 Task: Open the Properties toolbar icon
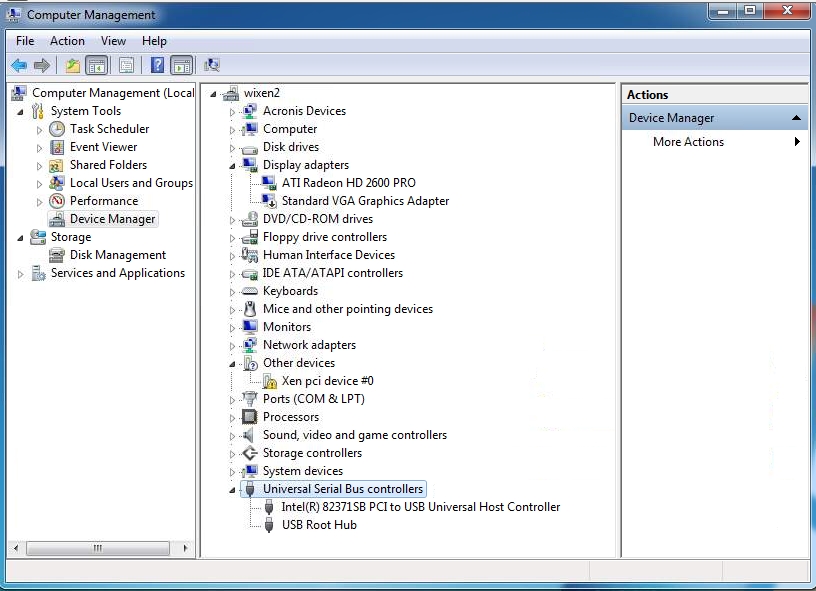(x=126, y=66)
